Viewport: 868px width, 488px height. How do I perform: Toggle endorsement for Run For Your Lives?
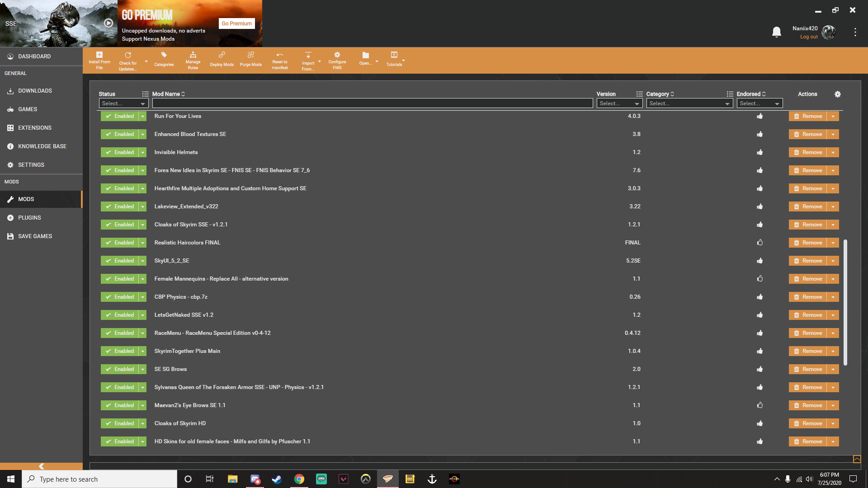pyautogui.click(x=760, y=116)
